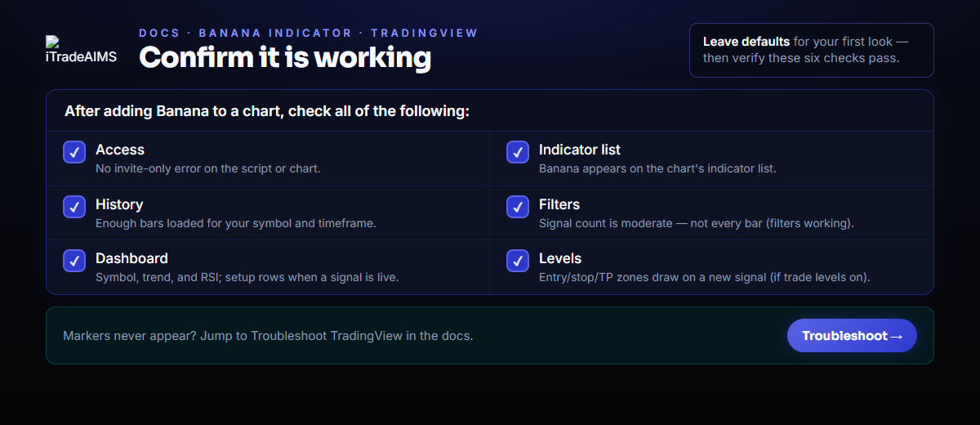Toggle the History checkbox
Screen dimensions: 980x425
coord(74,207)
